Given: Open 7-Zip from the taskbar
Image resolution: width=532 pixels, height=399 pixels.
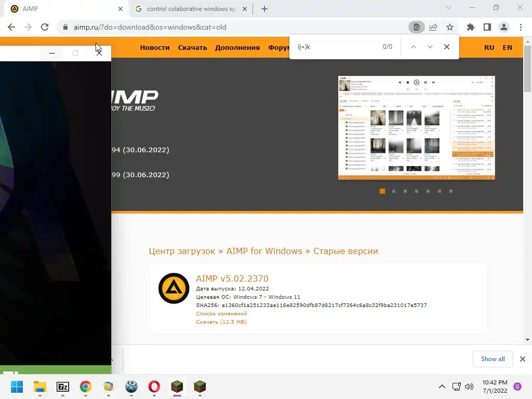Looking at the screenshot, I should 63,387.
